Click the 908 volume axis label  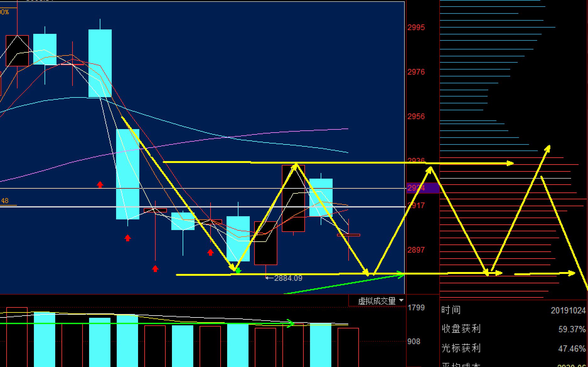[x=414, y=342]
